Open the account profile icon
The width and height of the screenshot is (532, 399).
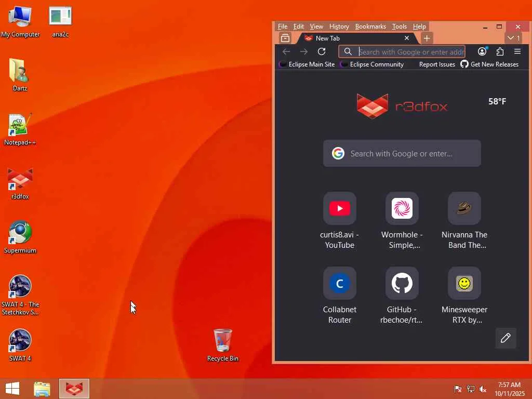[x=482, y=51]
